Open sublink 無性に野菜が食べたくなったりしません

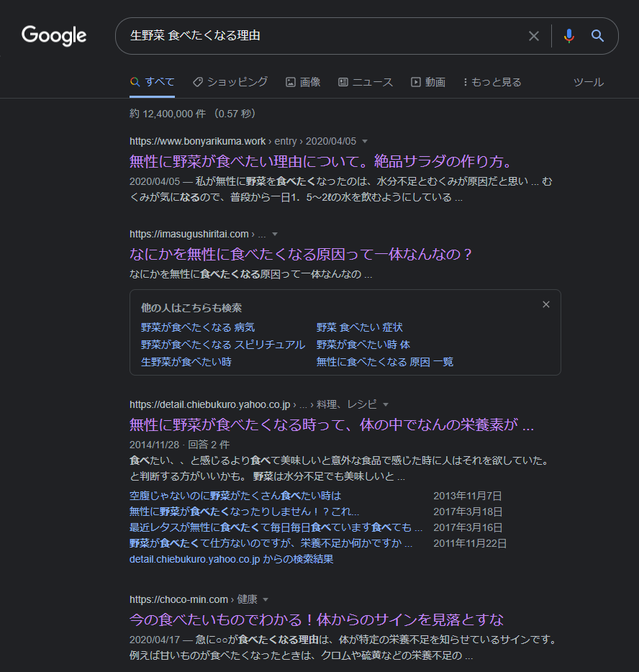coord(244,512)
